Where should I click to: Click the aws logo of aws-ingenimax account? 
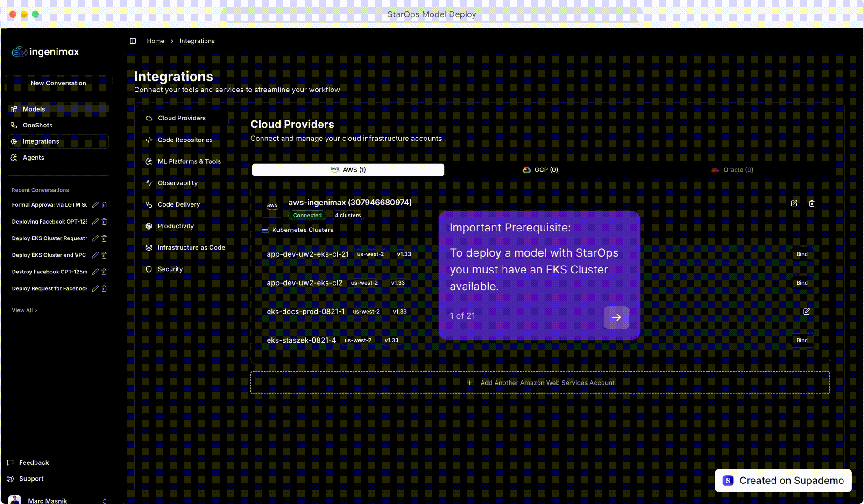(272, 207)
